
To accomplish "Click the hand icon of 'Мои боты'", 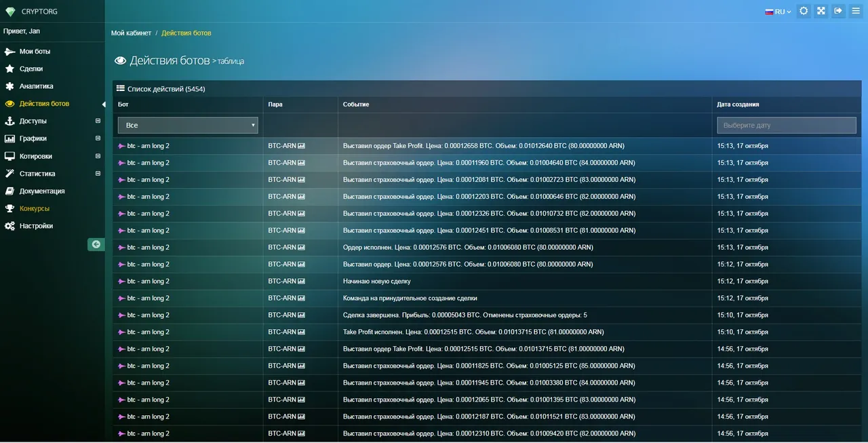I will click(x=9, y=52).
